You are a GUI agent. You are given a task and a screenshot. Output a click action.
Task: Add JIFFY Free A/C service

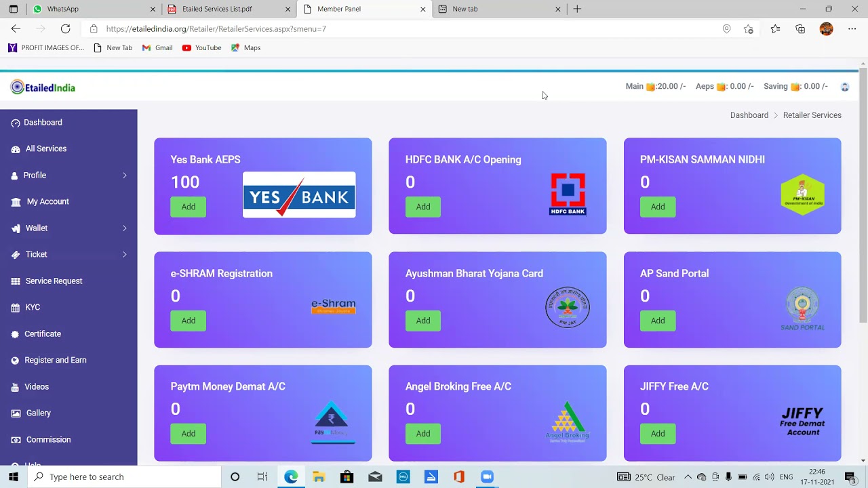(658, 434)
